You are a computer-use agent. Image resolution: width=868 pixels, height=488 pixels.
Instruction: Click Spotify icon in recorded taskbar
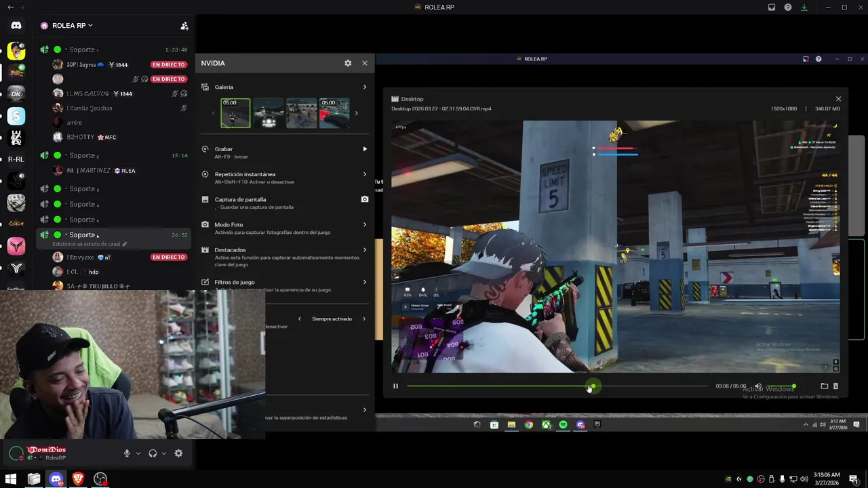(x=563, y=425)
